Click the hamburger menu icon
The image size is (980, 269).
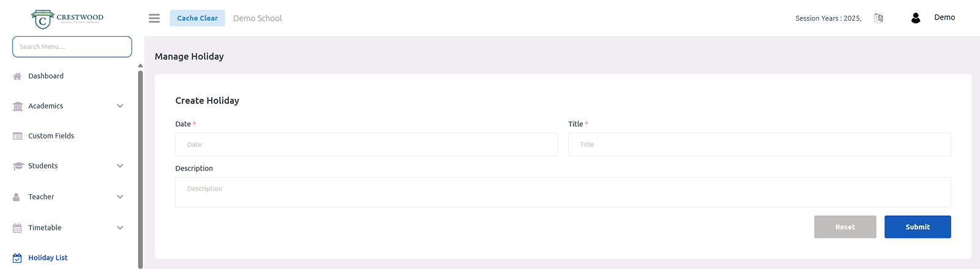[154, 18]
